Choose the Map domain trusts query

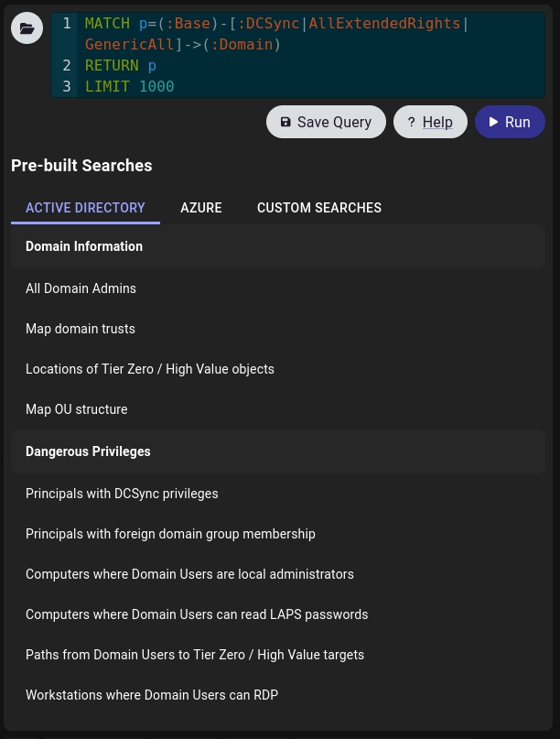click(x=81, y=329)
